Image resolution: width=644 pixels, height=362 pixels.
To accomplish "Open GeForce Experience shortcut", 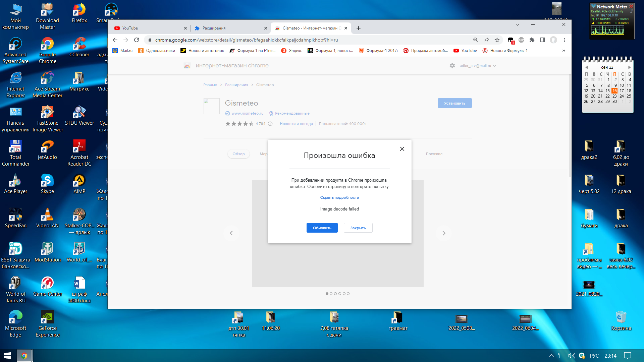I will click(x=47, y=324).
